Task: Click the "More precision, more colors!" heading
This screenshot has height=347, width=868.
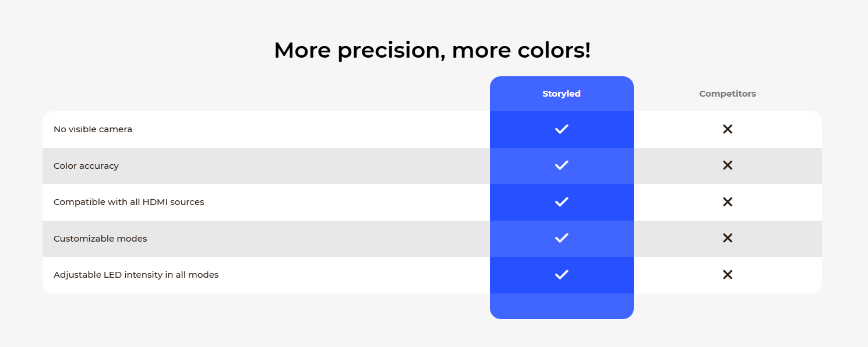Action: pyautogui.click(x=432, y=50)
